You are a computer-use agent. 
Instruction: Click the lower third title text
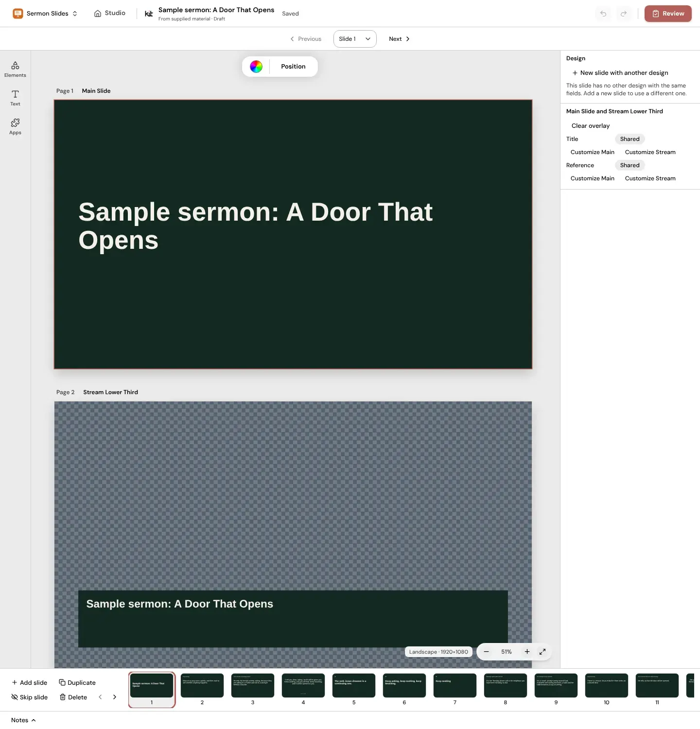180,604
